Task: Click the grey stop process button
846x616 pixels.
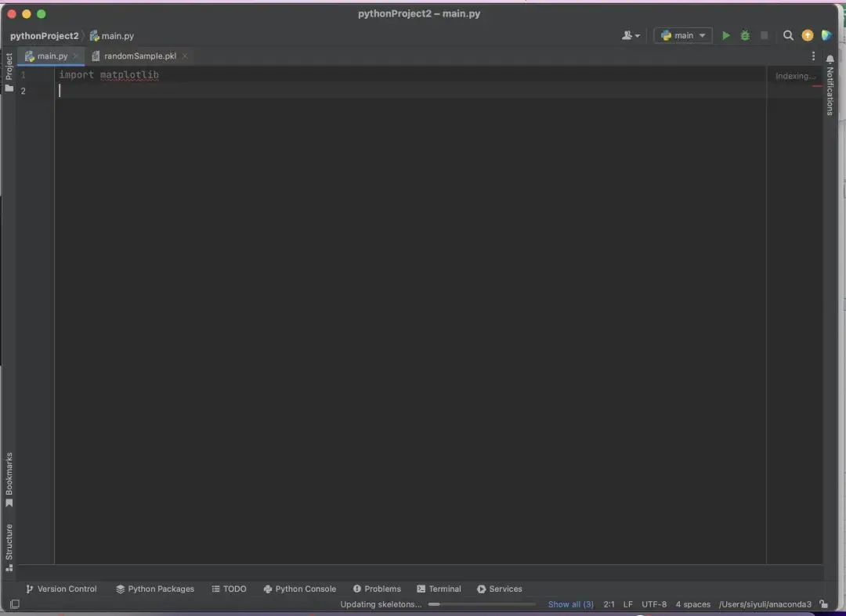Action: coord(764,35)
